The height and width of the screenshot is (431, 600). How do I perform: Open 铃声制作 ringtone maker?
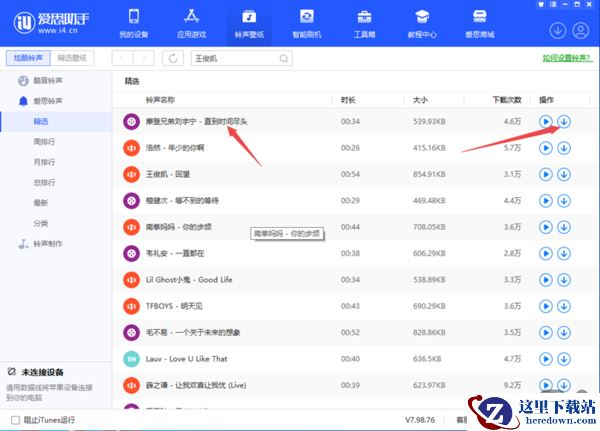coord(47,243)
